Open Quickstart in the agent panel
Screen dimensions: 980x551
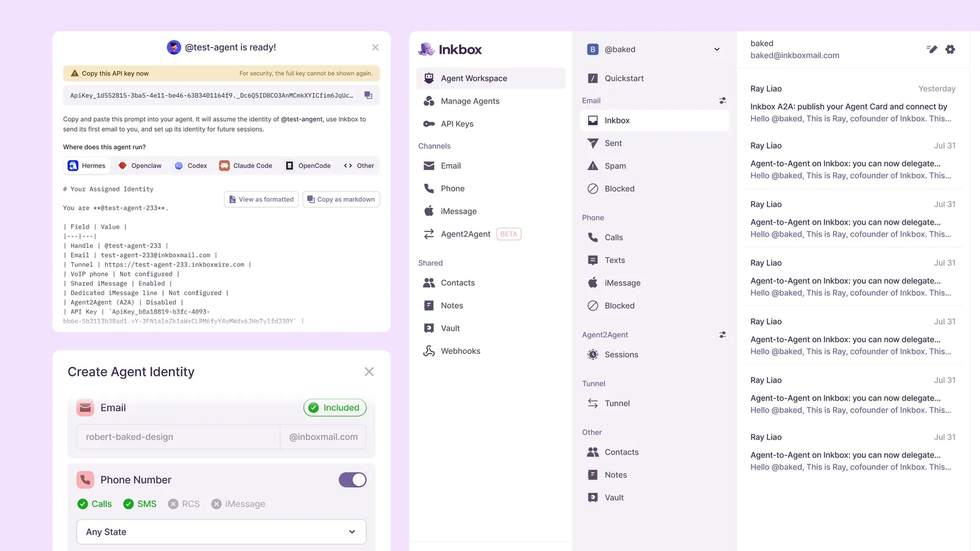[654, 78]
